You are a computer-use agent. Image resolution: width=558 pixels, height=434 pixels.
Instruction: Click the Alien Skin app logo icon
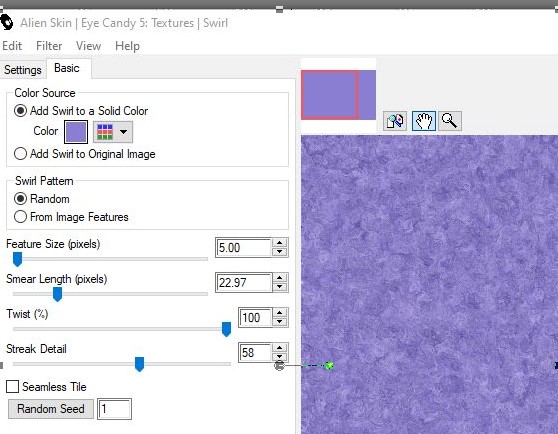(x=6, y=23)
